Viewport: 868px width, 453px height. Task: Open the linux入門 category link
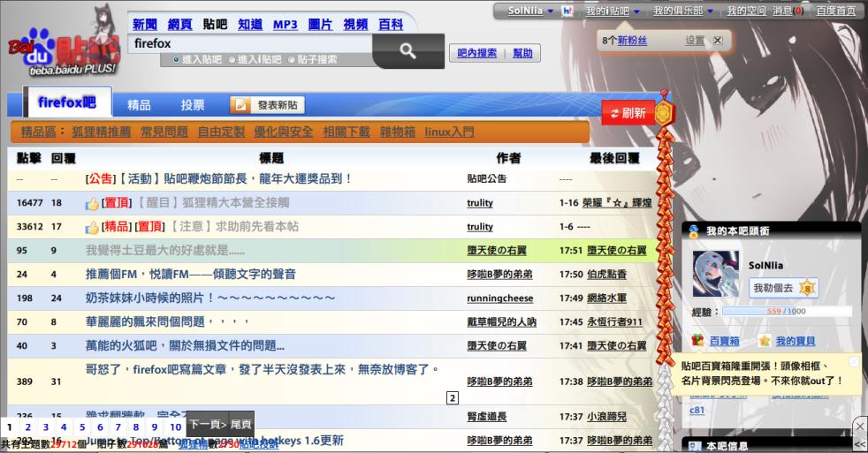450,132
